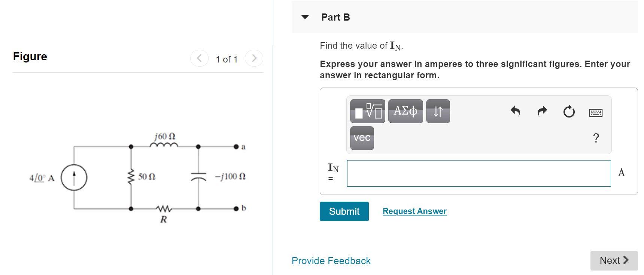The height and width of the screenshot is (275, 644).
Task: Redo the equation edit
Action: coord(541,111)
